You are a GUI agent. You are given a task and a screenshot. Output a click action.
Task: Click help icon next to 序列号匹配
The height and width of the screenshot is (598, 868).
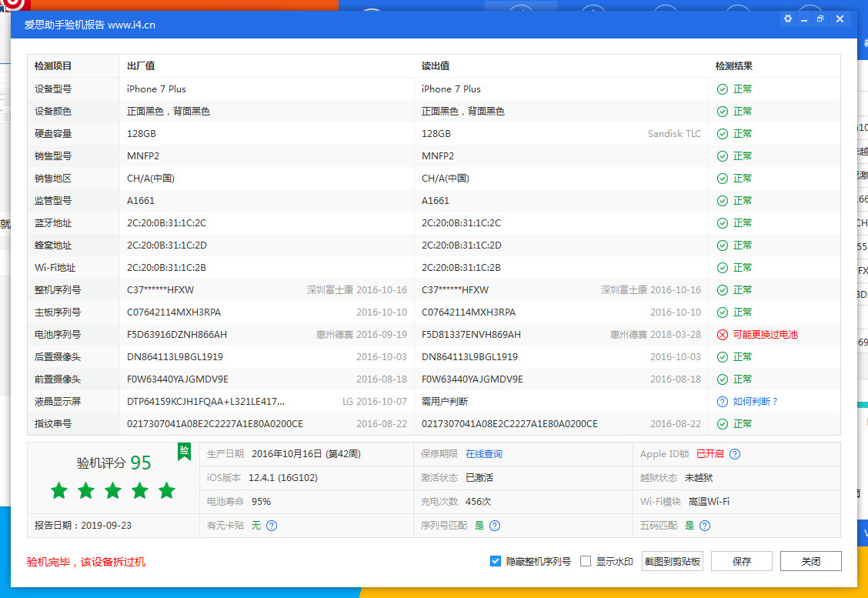tap(495, 526)
